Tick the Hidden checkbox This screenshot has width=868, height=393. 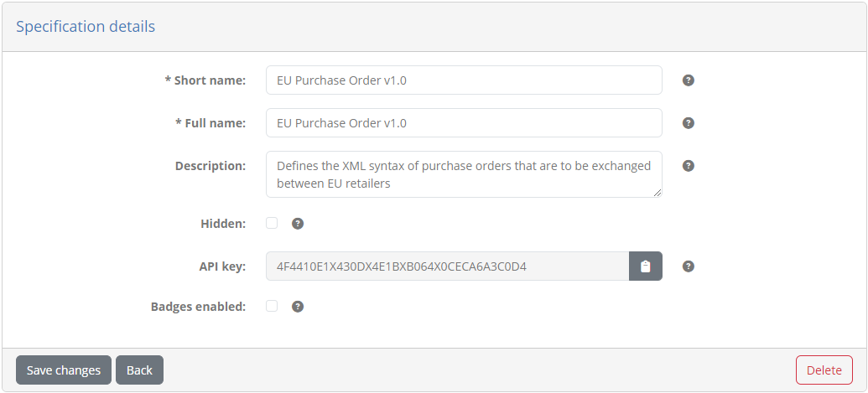click(272, 223)
